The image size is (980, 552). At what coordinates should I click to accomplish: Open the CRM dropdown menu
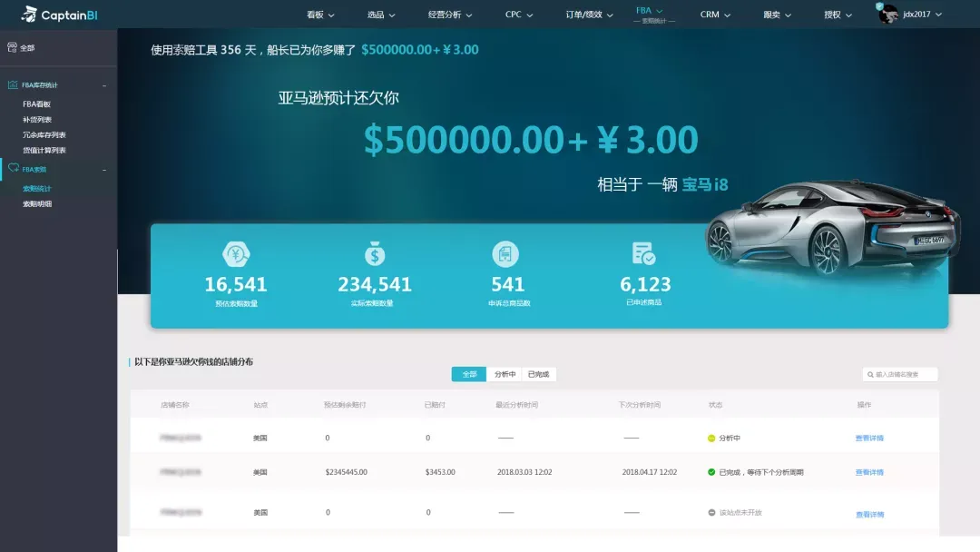click(x=715, y=15)
